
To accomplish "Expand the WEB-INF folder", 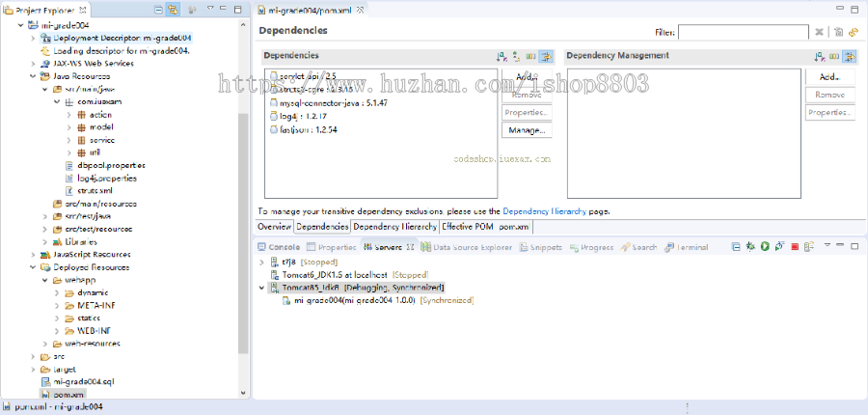I will (x=57, y=331).
